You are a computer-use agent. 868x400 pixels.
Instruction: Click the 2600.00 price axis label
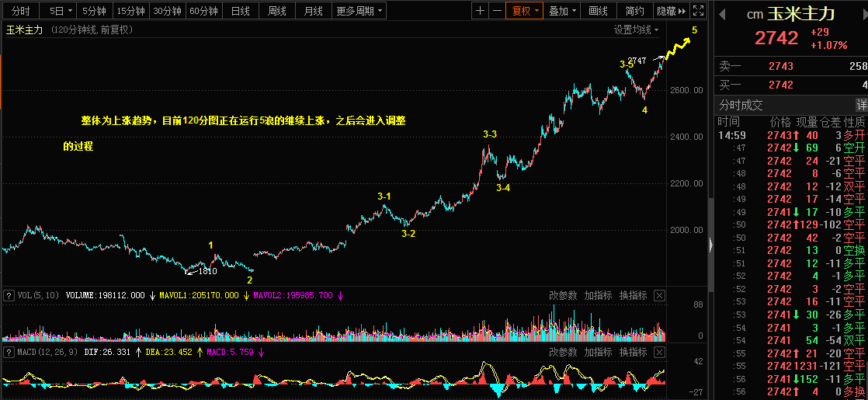pos(688,90)
